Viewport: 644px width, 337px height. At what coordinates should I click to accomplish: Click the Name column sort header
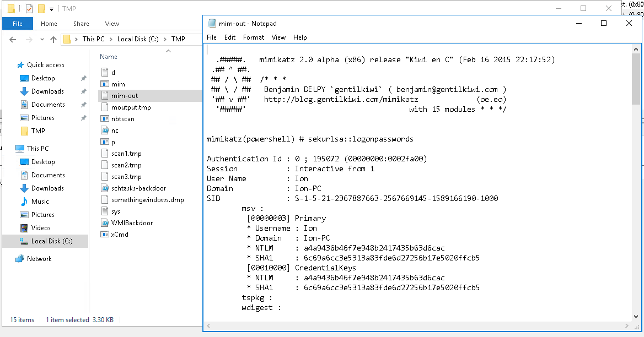click(109, 57)
